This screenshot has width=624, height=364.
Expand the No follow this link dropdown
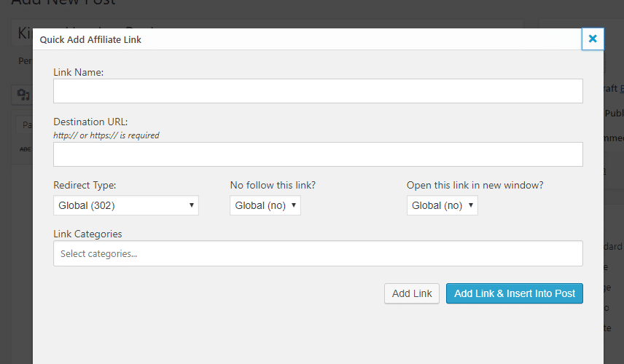click(x=265, y=205)
